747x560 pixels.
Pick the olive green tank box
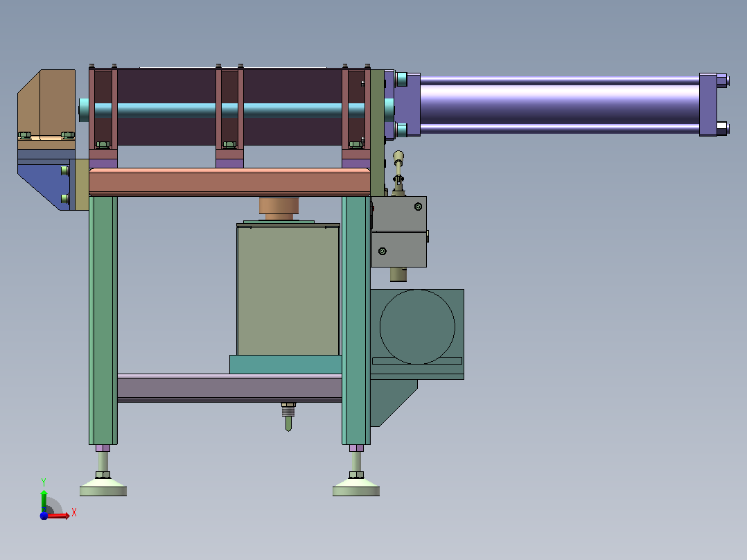click(x=288, y=290)
